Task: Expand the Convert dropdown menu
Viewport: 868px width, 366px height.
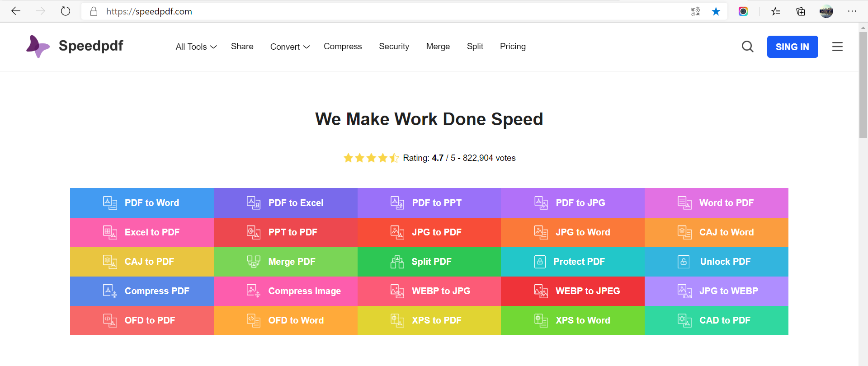Action: click(290, 47)
